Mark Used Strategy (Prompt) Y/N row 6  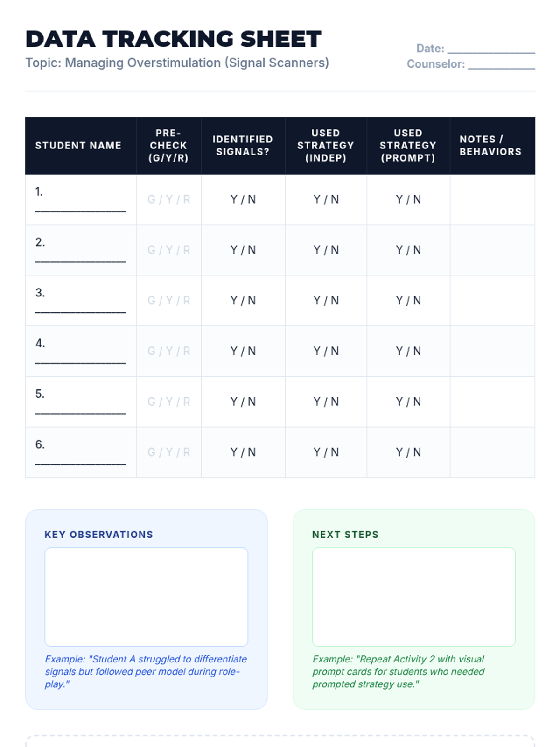[x=408, y=452]
